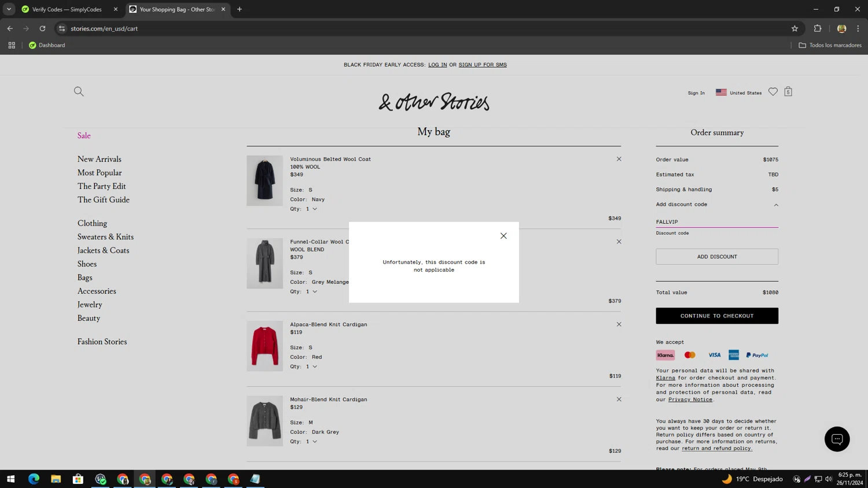868x488 pixels.
Task: Open Alpaca-Blend Knit Cardigan product title
Action: (329, 324)
